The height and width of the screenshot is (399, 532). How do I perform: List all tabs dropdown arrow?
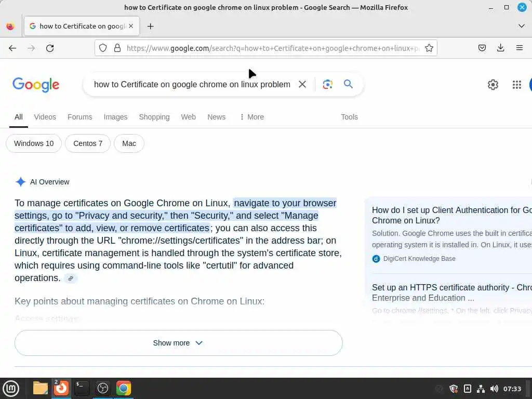[522, 26]
